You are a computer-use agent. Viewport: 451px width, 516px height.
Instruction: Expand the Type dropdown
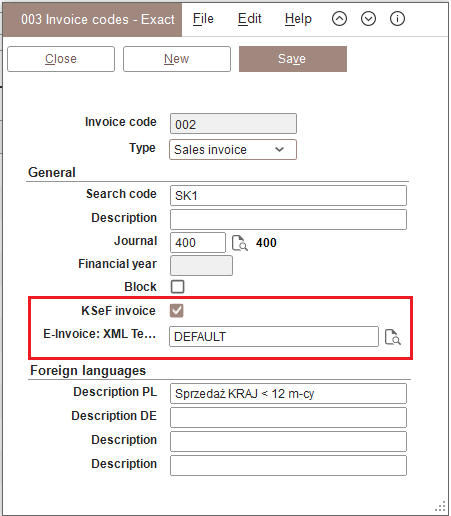point(233,150)
